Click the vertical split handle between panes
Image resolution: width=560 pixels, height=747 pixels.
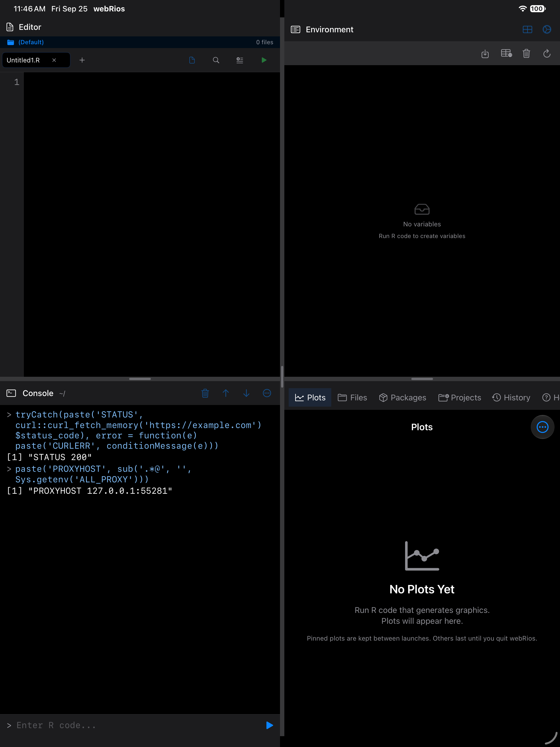click(x=282, y=376)
